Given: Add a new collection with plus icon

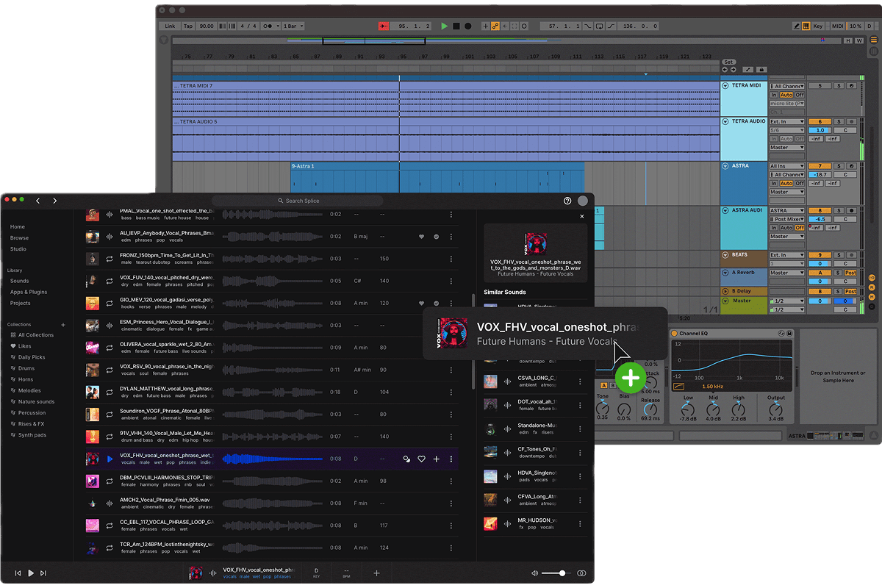Looking at the screenshot, I should 63,324.
